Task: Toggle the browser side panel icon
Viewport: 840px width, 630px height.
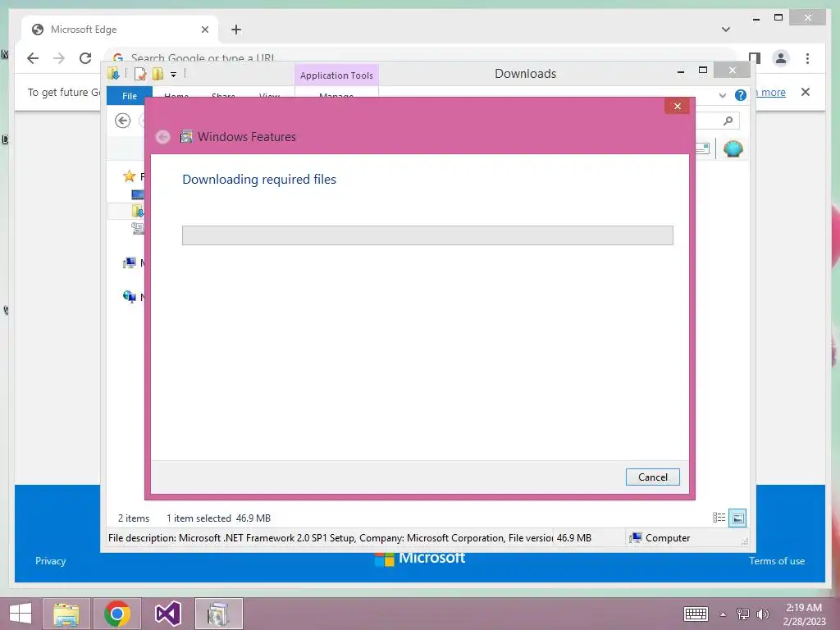Action: point(755,57)
